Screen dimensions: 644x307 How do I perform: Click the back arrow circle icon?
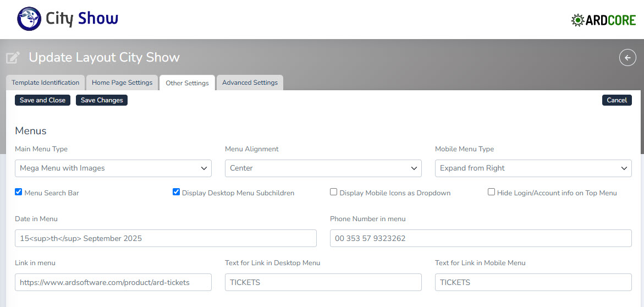coord(628,57)
